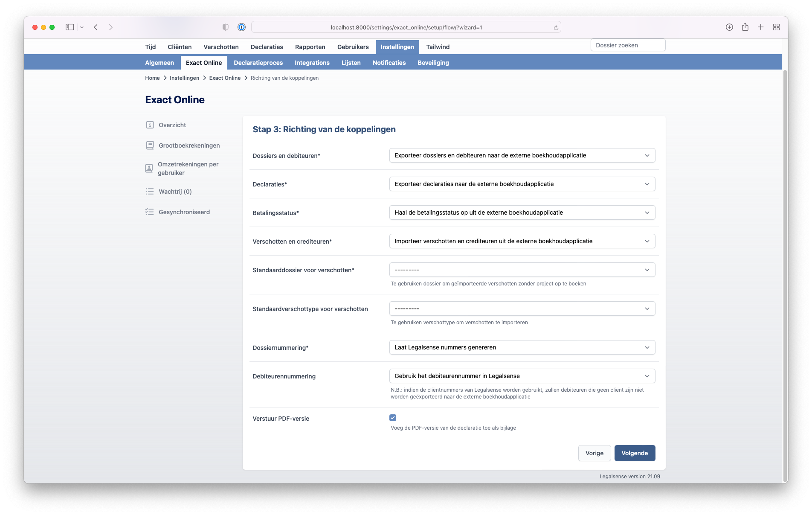Open Grootboekrekeningen in the sidebar
The image size is (812, 515).
click(189, 145)
